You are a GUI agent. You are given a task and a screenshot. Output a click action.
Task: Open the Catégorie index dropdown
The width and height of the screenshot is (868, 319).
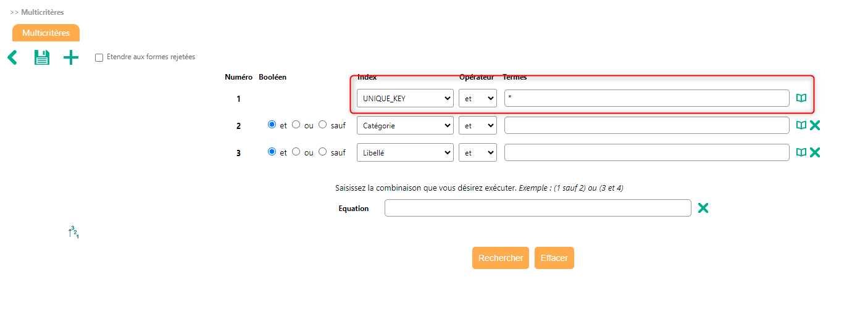405,125
